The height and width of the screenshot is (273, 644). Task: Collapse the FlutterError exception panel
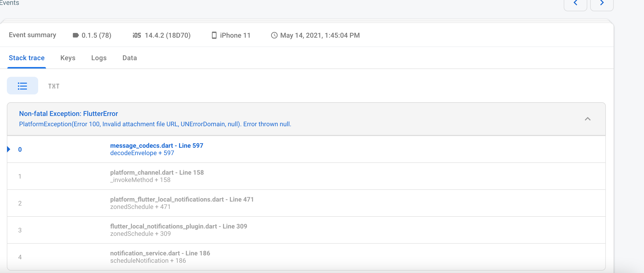click(588, 119)
